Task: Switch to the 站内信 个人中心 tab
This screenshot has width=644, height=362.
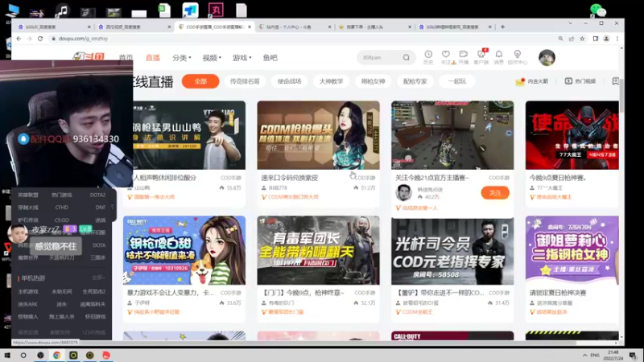Action: (295, 27)
